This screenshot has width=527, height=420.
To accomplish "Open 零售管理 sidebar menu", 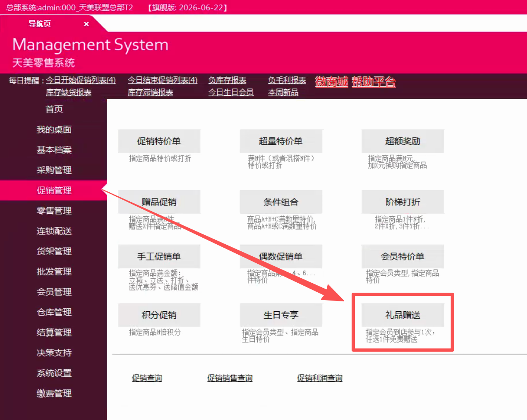I will [x=54, y=210].
